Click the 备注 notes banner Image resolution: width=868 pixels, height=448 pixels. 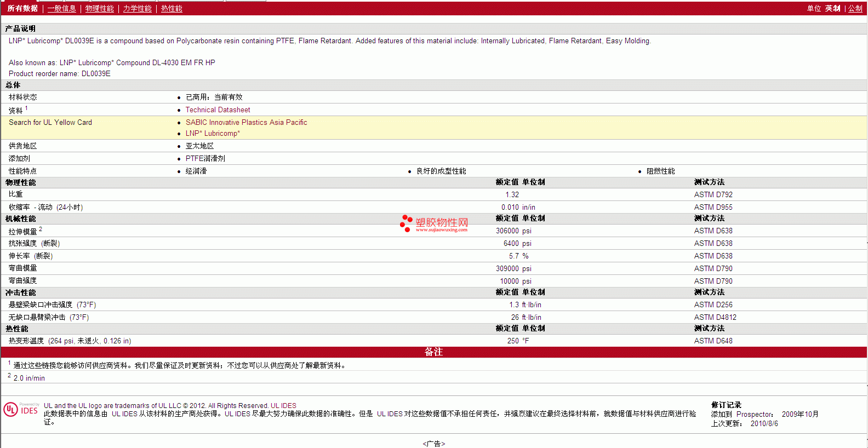433,352
